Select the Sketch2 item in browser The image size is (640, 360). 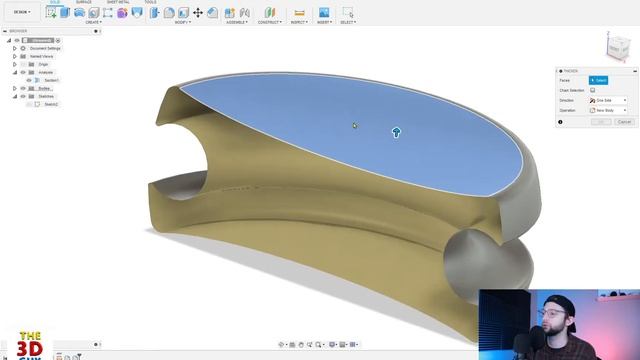pos(51,104)
